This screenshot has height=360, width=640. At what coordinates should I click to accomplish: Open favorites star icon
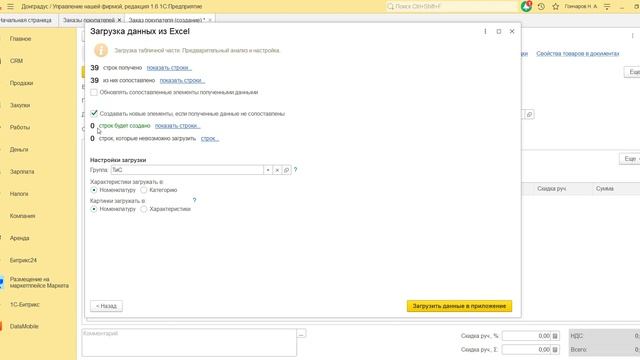[556, 7]
